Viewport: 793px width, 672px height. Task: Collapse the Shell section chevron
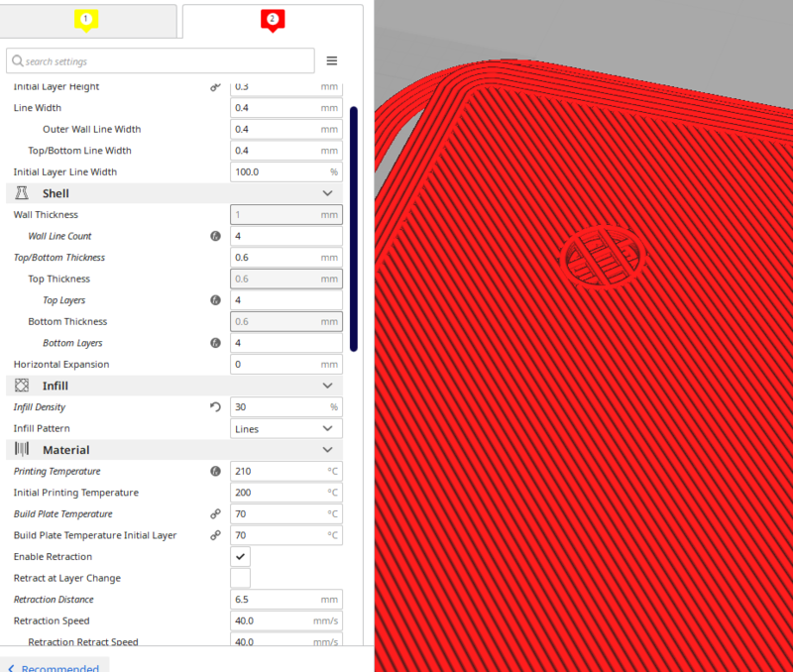pyautogui.click(x=328, y=193)
